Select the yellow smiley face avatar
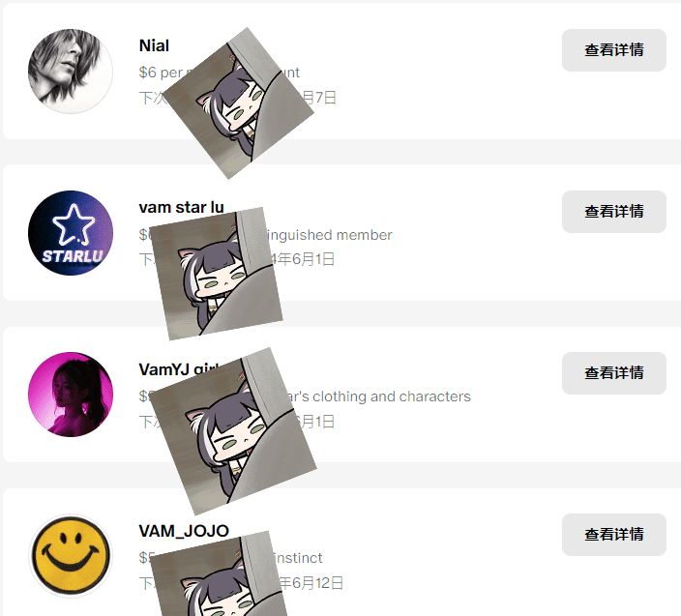This screenshot has height=616, width=681. point(71,556)
